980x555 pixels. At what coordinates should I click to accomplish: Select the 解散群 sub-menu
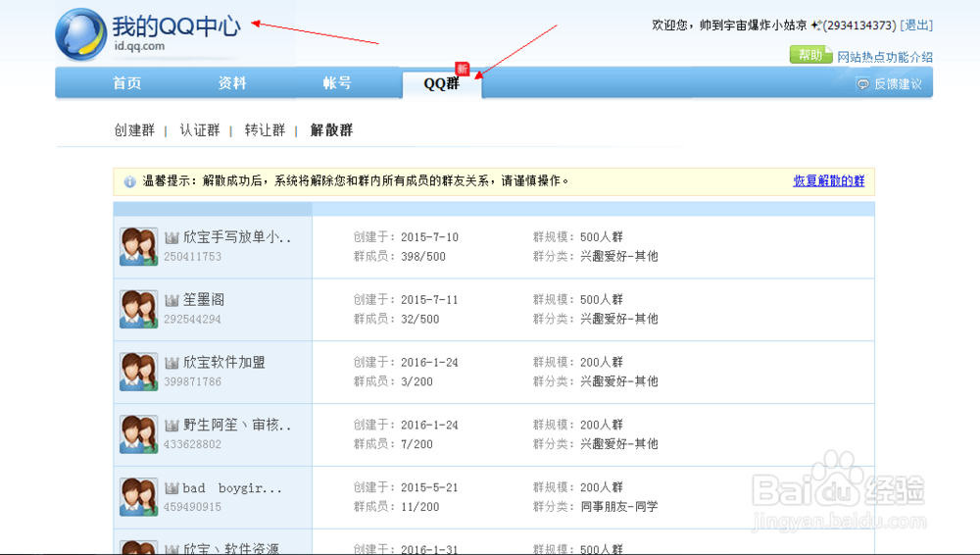pyautogui.click(x=332, y=130)
